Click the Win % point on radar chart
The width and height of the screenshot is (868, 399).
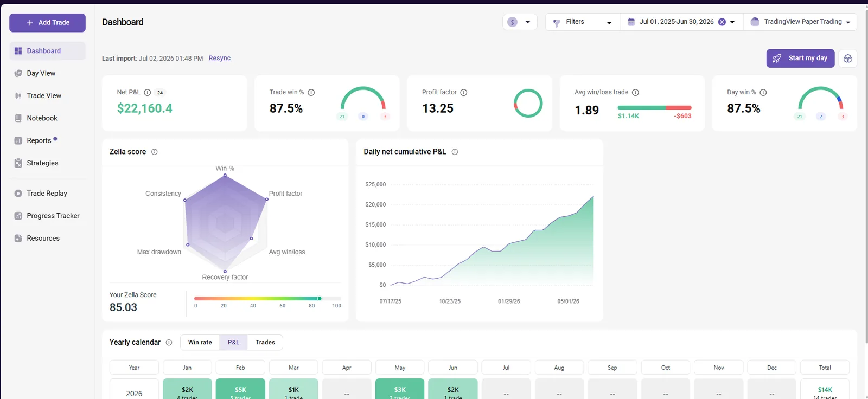coord(225,175)
